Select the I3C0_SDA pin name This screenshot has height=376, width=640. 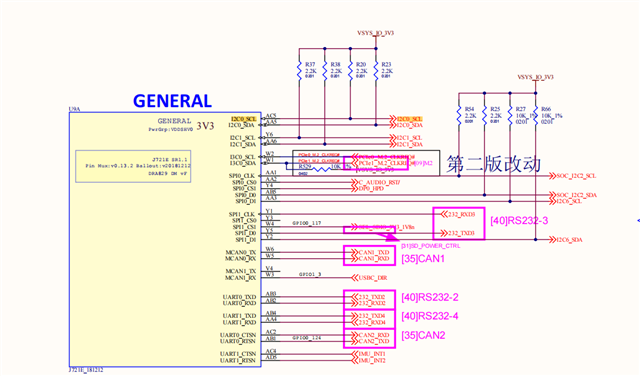(242, 163)
